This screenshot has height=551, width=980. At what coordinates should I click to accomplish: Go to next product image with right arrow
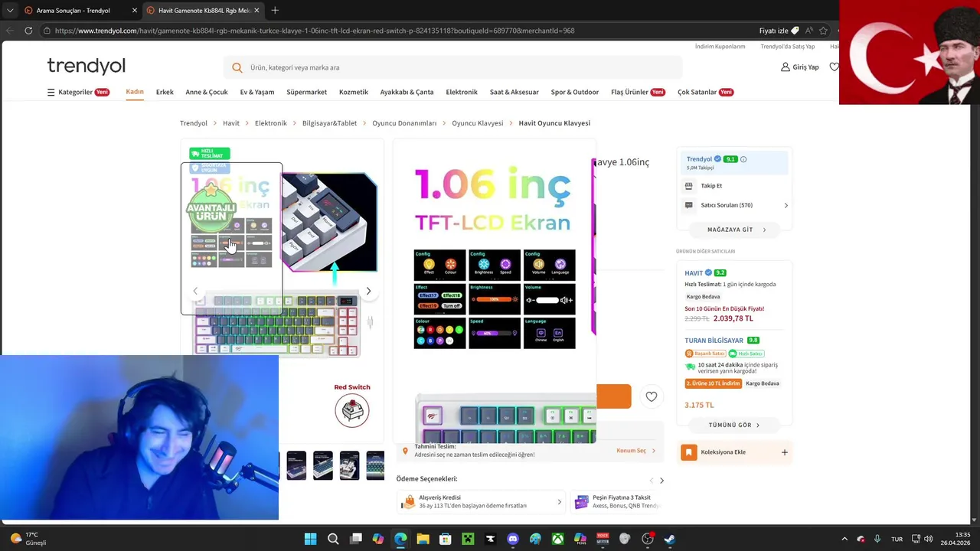pos(368,291)
